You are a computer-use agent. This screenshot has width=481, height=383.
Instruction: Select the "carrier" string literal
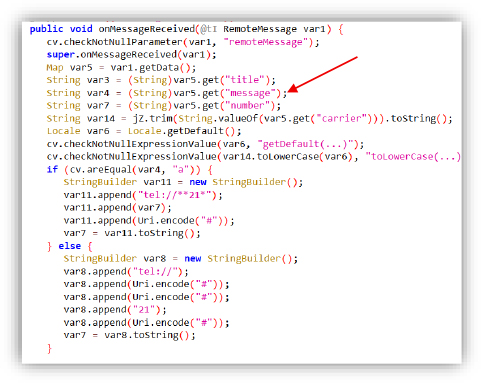click(342, 118)
